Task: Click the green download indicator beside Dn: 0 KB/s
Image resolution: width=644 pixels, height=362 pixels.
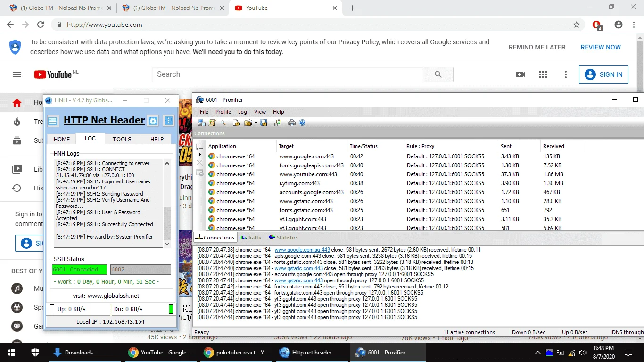Action: tap(171, 309)
